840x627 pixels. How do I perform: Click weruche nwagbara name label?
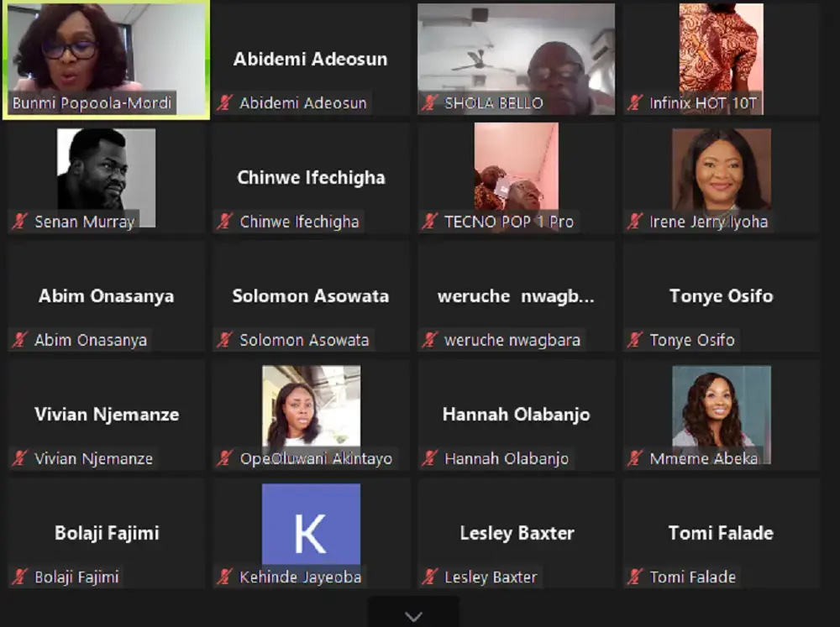(x=512, y=340)
